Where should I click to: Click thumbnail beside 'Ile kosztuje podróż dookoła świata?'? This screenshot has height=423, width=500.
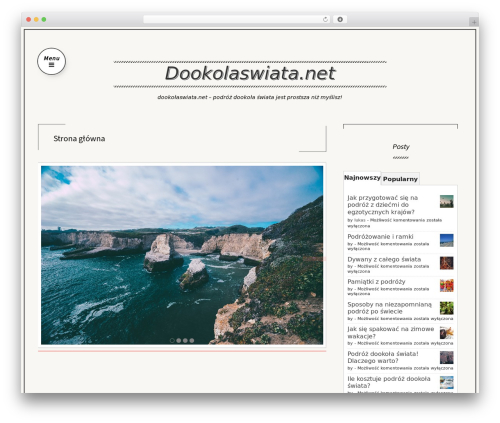(446, 382)
